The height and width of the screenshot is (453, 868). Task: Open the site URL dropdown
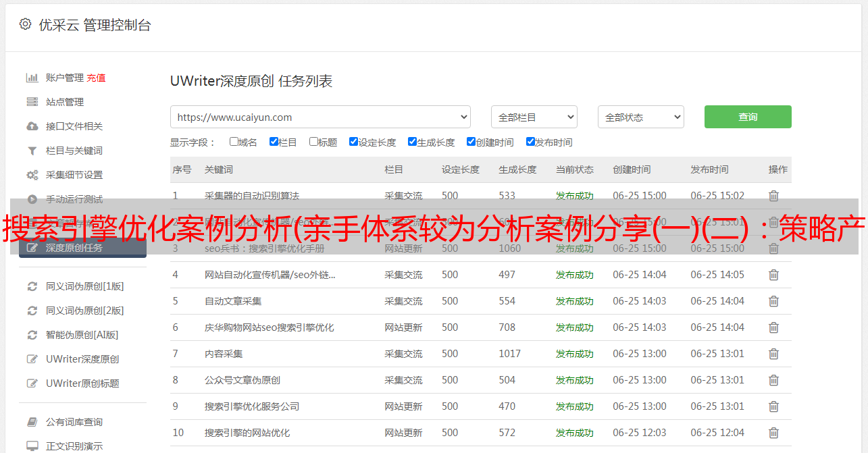coord(320,117)
